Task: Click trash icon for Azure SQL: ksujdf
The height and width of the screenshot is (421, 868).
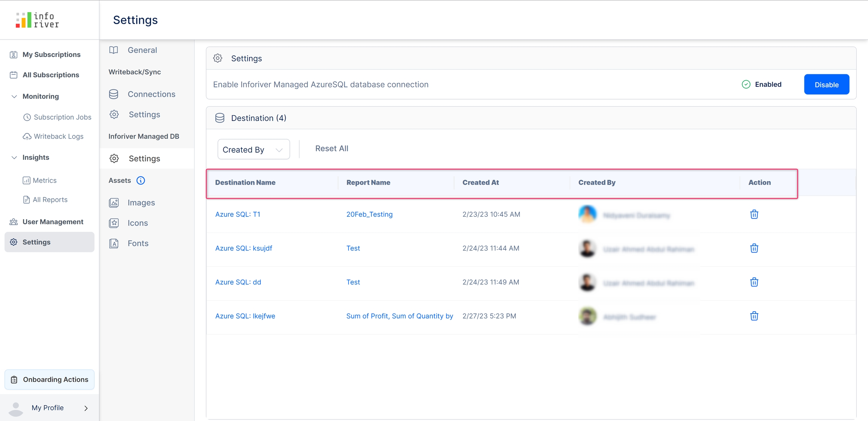Action: 754,248
